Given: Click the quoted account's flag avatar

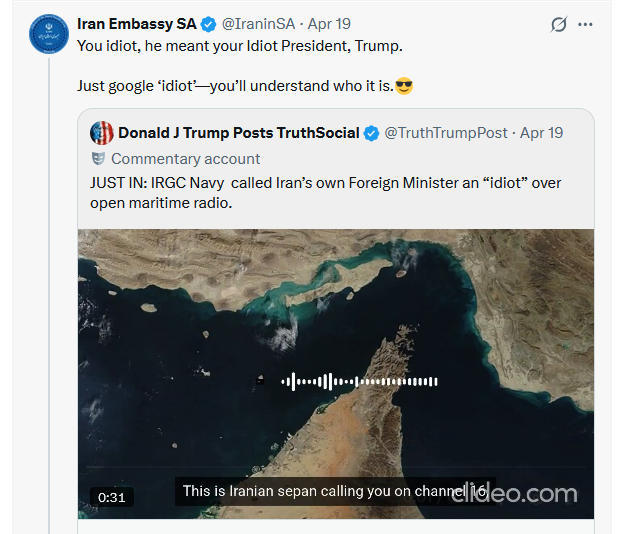Looking at the screenshot, I should pos(101,133).
